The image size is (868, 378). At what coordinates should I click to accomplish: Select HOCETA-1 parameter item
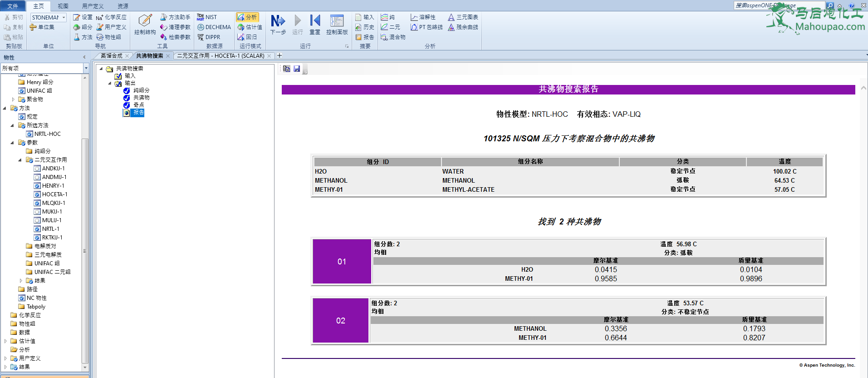point(54,194)
